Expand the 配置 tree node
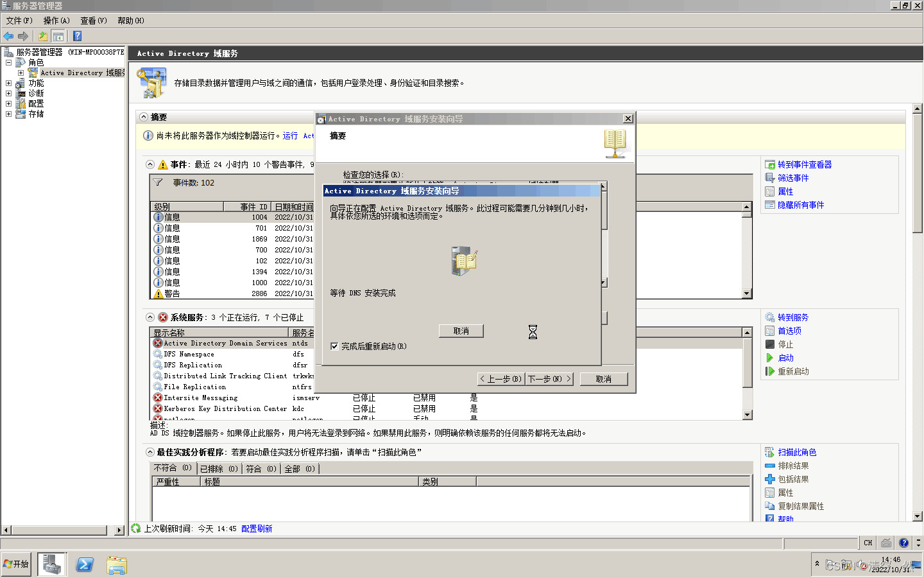 8,104
